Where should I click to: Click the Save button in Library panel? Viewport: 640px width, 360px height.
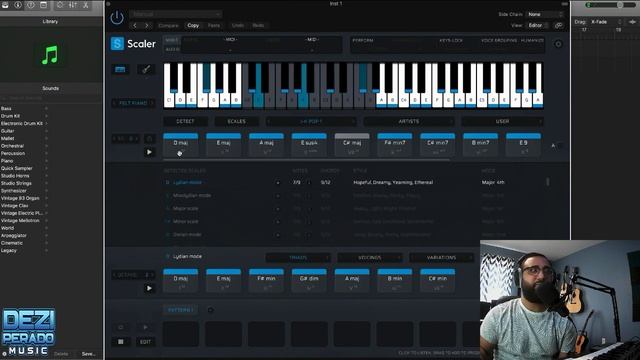88,354
